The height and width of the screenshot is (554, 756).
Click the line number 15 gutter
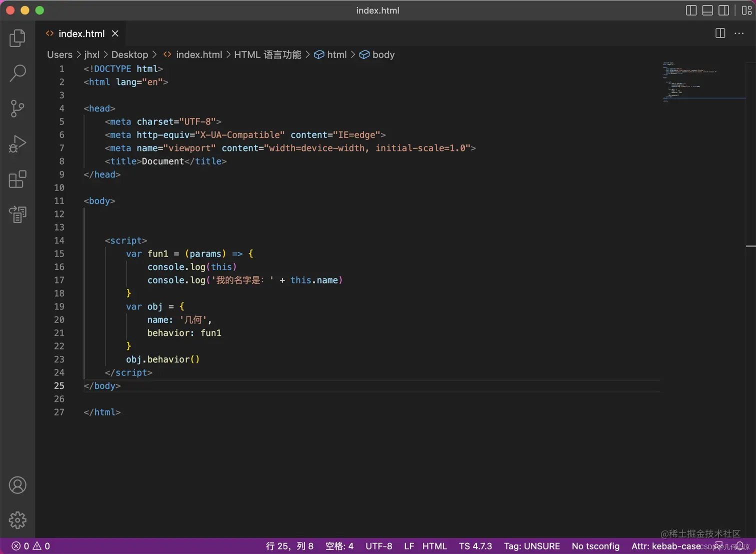(59, 253)
